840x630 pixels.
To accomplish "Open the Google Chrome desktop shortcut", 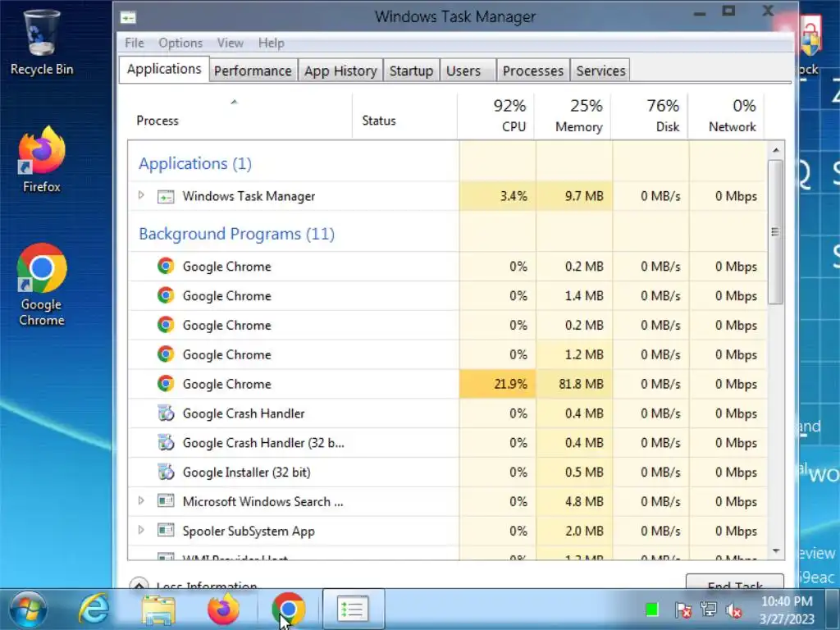I will click(41, 285).
